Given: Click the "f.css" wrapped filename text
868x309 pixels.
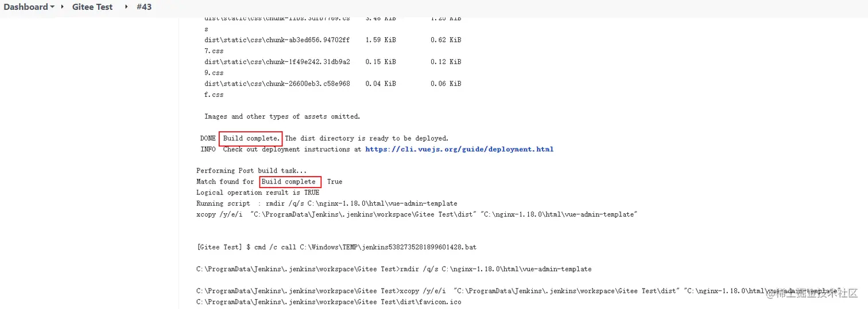Looking at the screenshot, I should [x=214, y=95].
